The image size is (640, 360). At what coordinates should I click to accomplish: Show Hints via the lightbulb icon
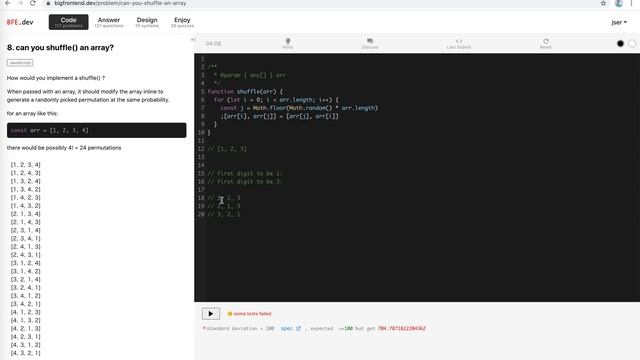[288, 43]
